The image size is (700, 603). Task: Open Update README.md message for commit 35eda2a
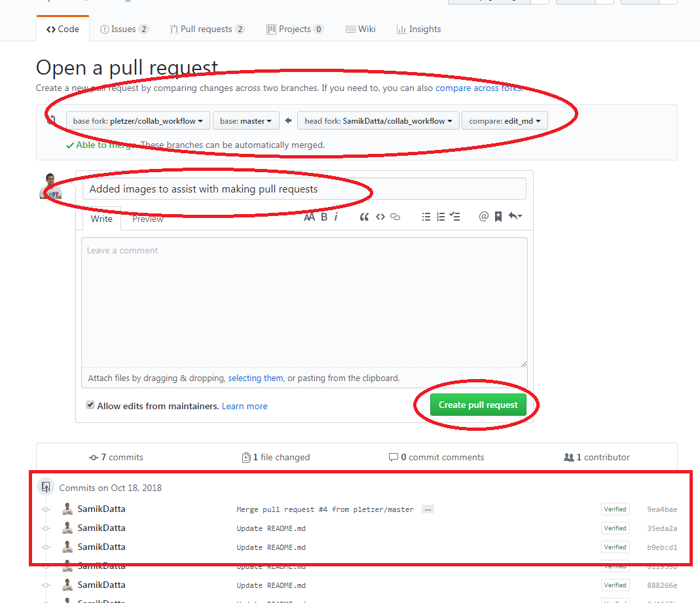(271, 528)
